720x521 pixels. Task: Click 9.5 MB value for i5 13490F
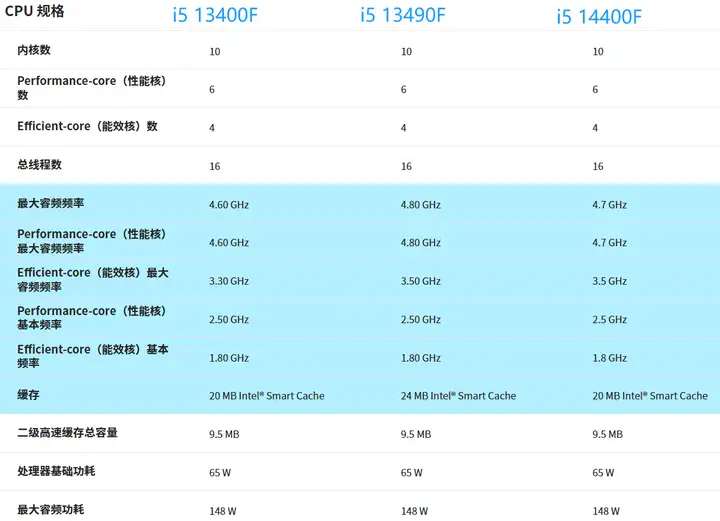[416, 434]
